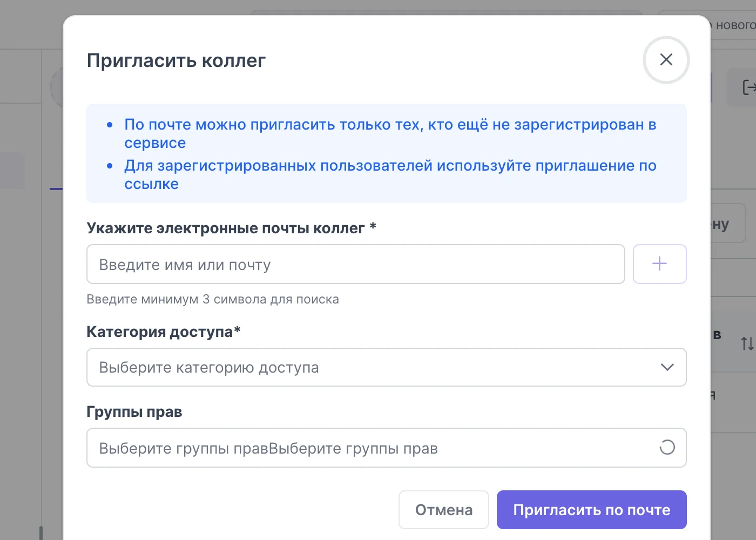Click the logout icon behind the dialog
This screenshot has height=540, width=756.
[748, 87]
